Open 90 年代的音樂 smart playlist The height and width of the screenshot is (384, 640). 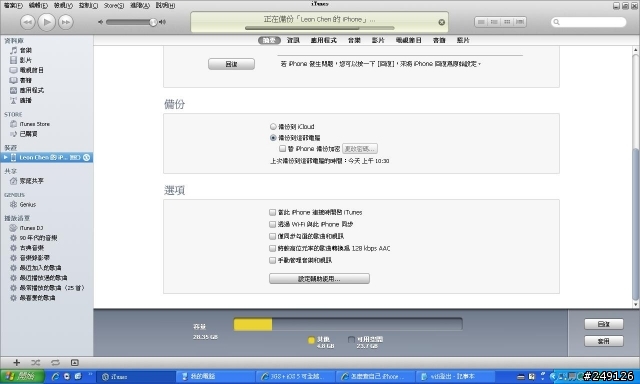click(x=38, y=238)
